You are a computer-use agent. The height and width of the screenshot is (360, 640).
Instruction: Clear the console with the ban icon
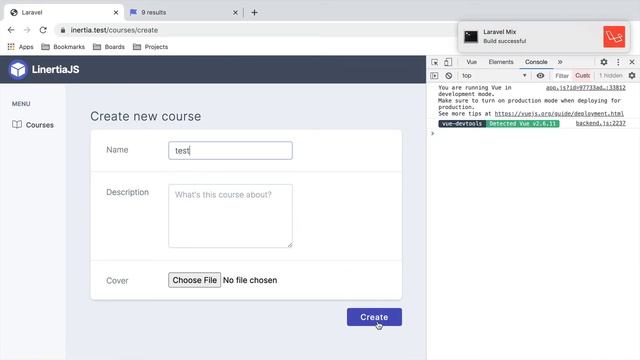pyautogui.click(x=449, y=76)
